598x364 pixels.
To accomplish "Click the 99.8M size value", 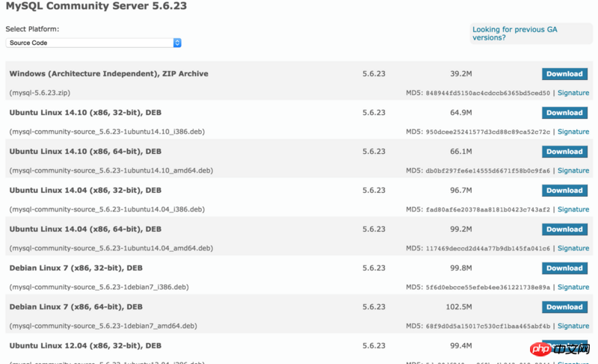I will point(460,268).
